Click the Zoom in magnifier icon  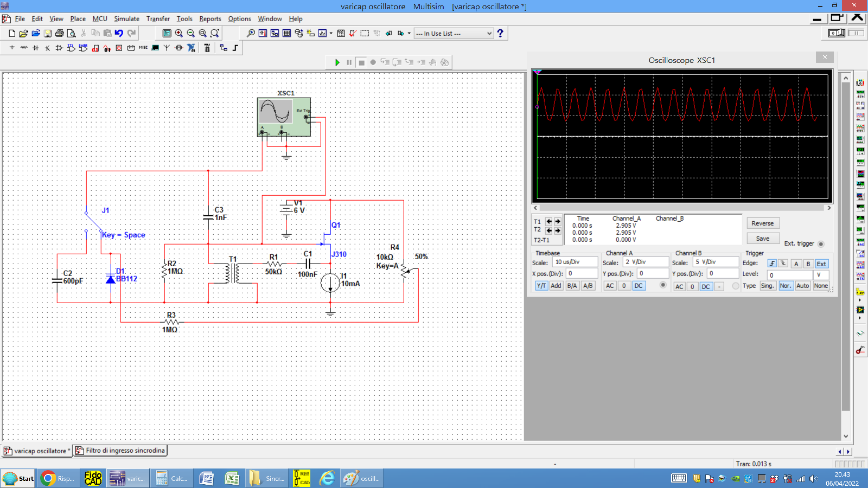coord(178,34)
